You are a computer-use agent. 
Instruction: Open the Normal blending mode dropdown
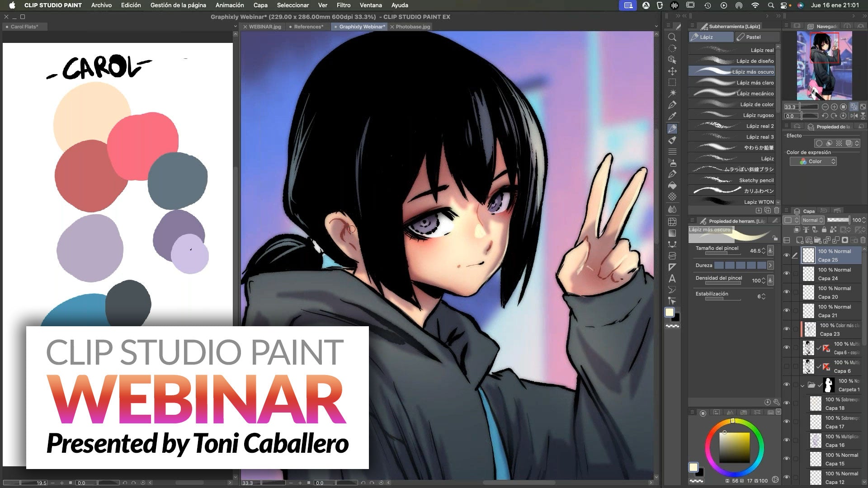tap(813, 220)
